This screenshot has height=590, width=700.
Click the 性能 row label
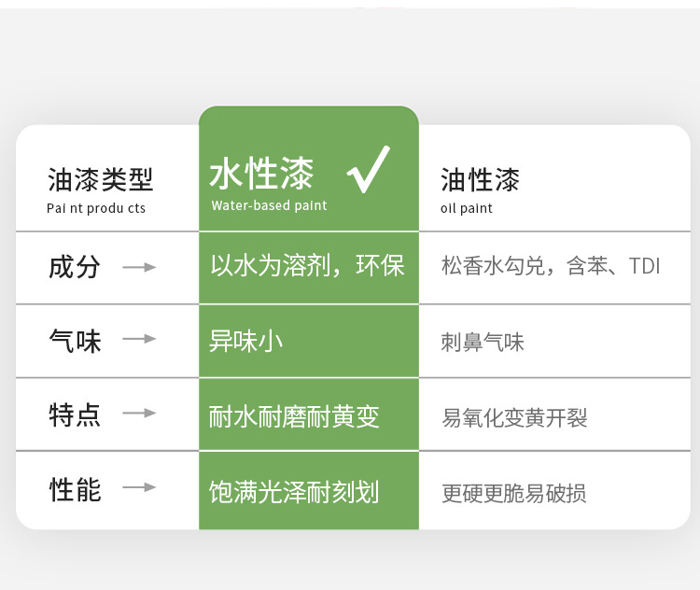[75, 488]
